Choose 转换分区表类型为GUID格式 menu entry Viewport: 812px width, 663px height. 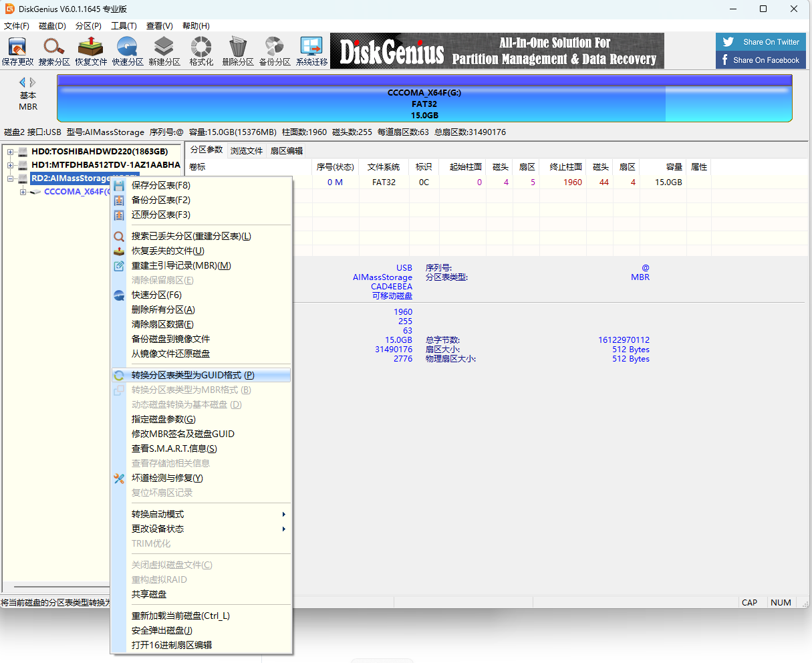201,375
